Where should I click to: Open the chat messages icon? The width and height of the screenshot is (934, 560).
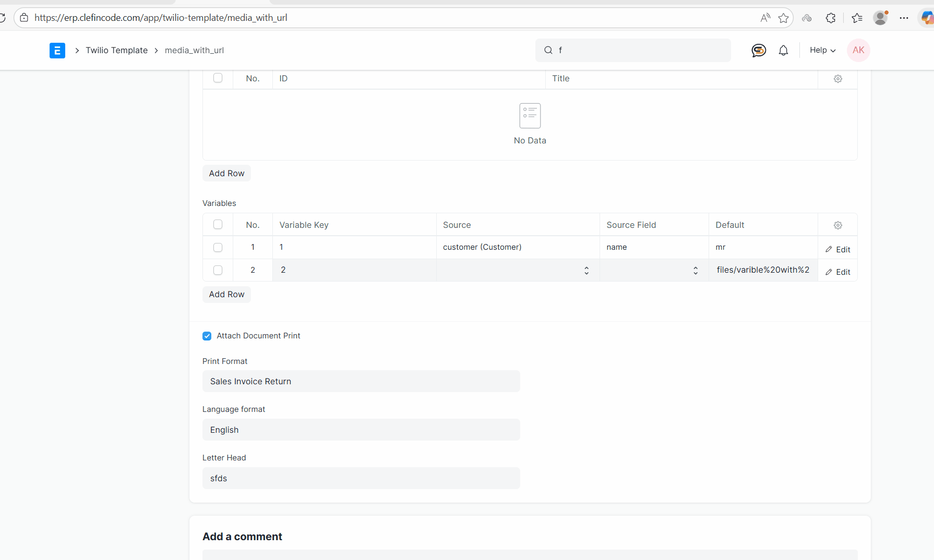coord(758,51)
